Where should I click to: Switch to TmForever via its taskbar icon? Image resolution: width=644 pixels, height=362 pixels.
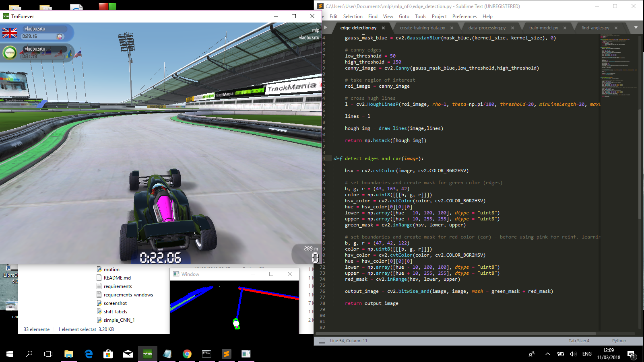[148, 354]
